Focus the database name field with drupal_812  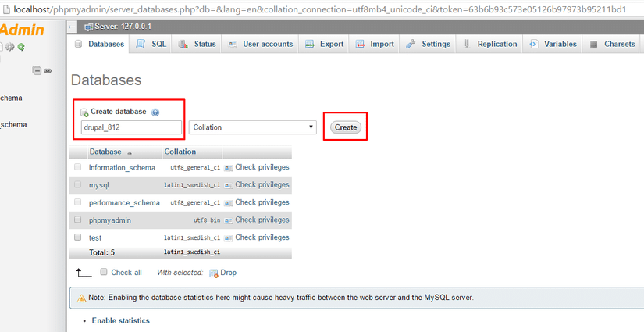click(131, 127)
